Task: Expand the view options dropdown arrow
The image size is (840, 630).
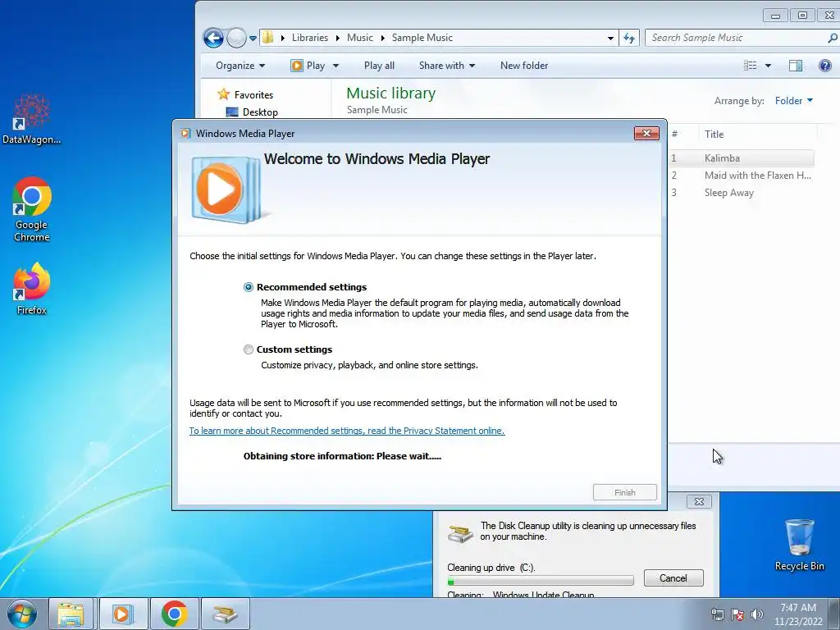Action: click(768, 66)
